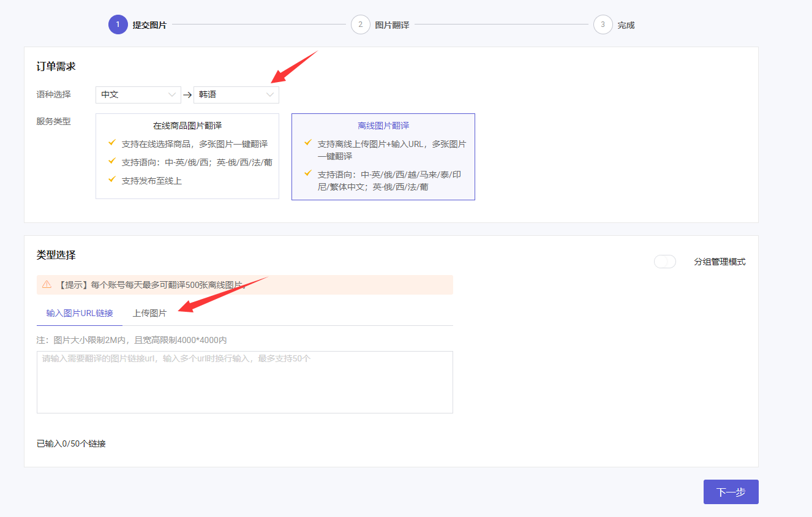This screenshot has width=812, height=517.
Task: Click checkmark beside 支持发布至线上
Action: click(x=112, y=179)
